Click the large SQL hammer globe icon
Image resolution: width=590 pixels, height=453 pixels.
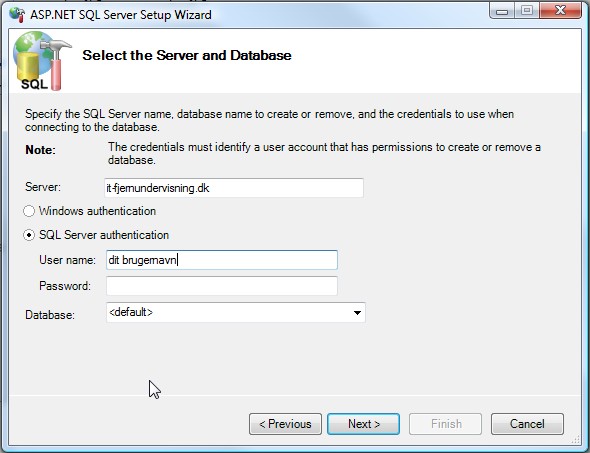pyautogui.click(x=41, y=61)
